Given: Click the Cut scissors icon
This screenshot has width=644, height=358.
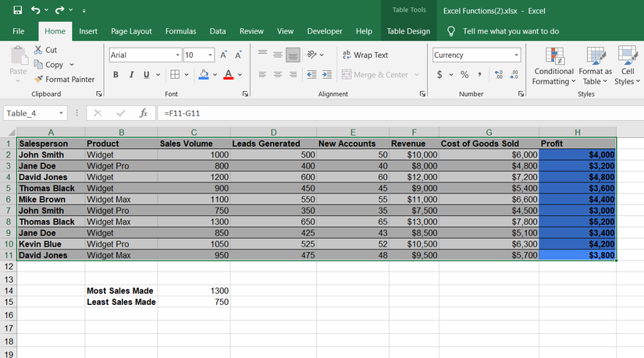Looking at the screenshot, I should tap(40, 50).
